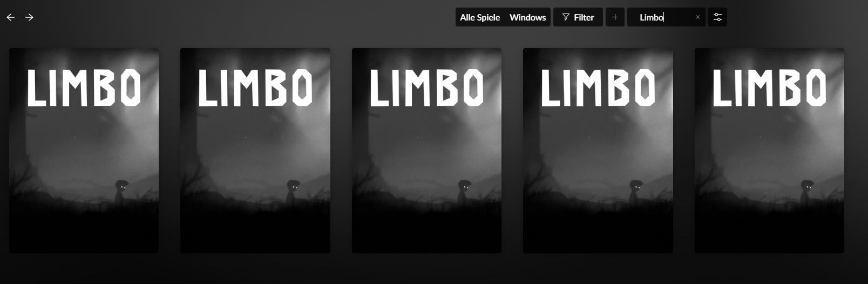
Task: Open the second Limbo game cover
Action: tap(255, 151)
